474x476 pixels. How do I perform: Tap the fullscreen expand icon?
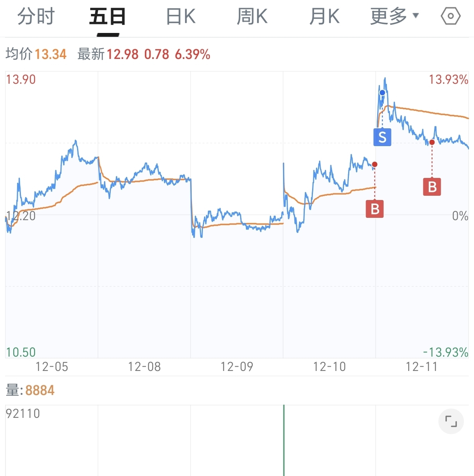point(451,421)
